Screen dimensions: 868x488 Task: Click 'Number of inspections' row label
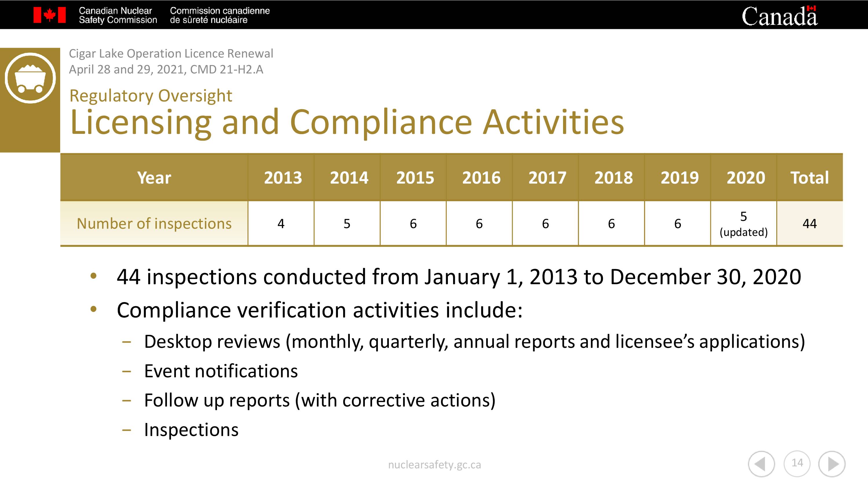point(154,223)
